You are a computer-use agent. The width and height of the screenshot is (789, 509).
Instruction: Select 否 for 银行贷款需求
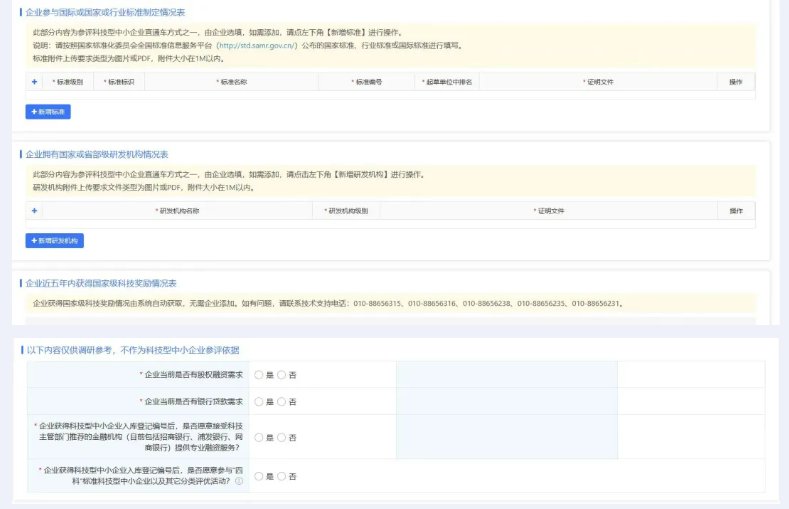click(282, 402)
